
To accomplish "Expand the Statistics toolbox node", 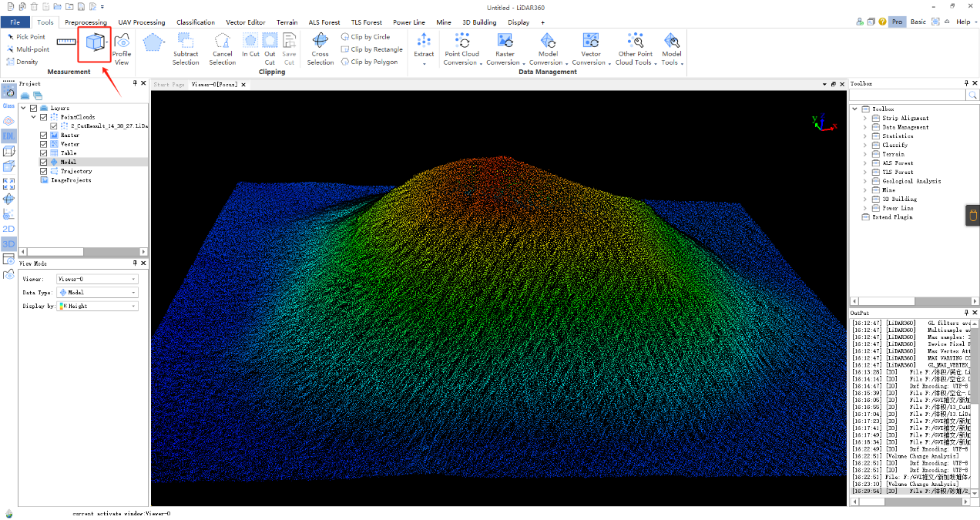I will click(865, 136).
